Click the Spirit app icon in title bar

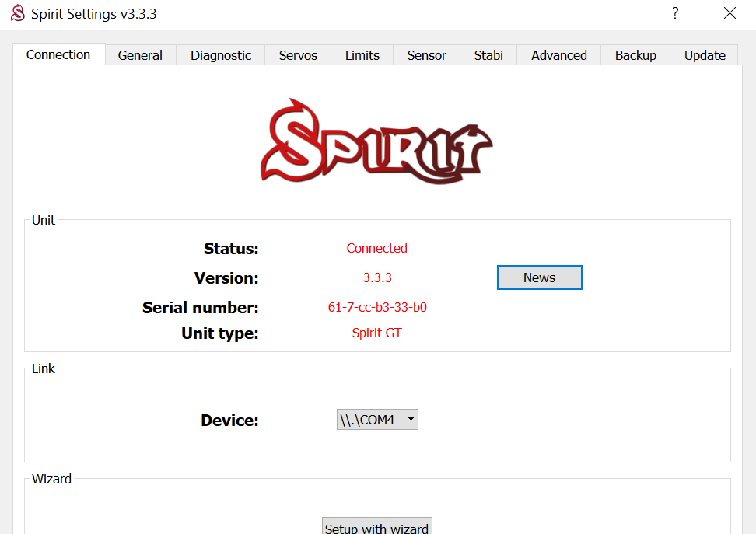[x=17, y=14]
